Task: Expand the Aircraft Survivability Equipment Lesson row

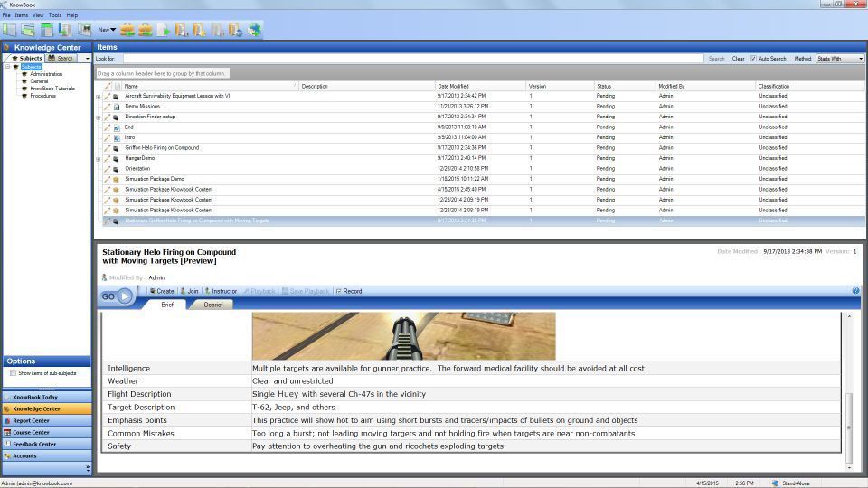Action: (99, 96)
